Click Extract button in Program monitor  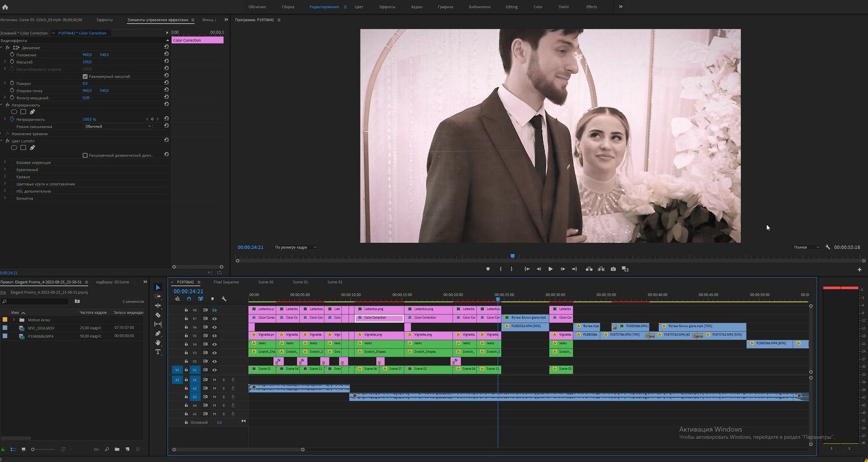click(x=601, y=269)
